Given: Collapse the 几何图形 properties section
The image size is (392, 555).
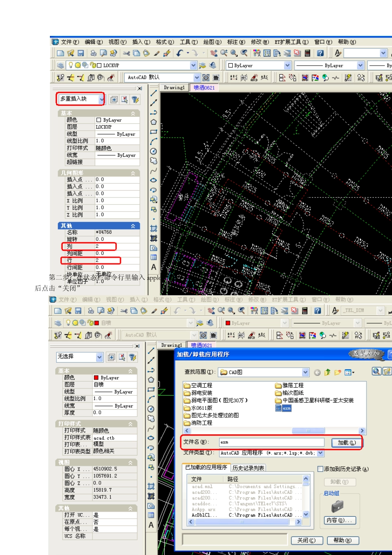Looking at the screenshot, I should coord(133,173).
